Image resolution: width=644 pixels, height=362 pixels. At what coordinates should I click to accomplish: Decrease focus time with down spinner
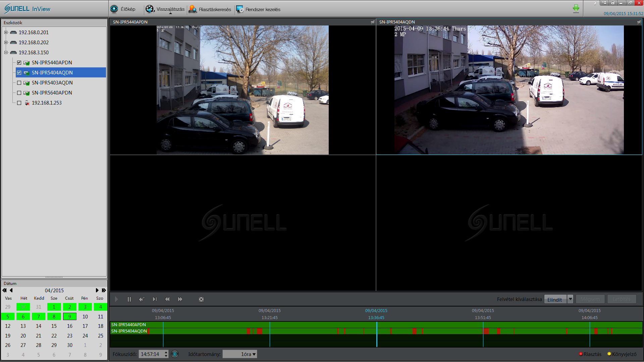[166, 356]
